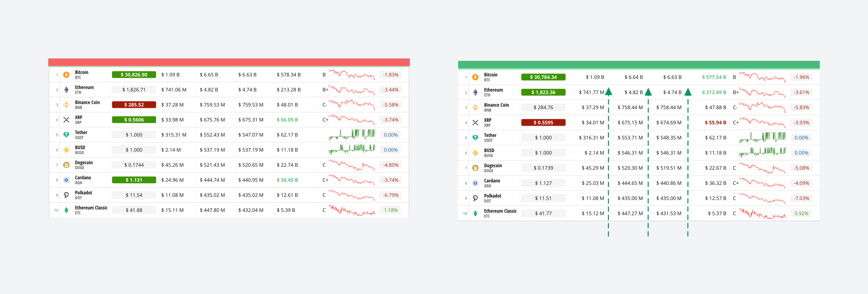This screenshot has width=868, height=294.
Task: Click the 1.18% Ethereum Classic change
Action: [x=391, y=210]
